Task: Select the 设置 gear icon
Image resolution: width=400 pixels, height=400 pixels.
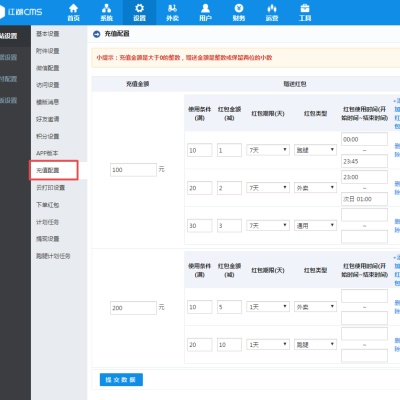Action: [139, 12]
